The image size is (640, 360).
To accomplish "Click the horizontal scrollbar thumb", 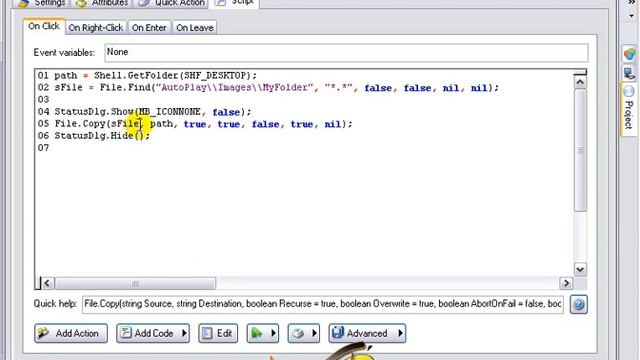I will pyautogui.click(x=135, y=283).
